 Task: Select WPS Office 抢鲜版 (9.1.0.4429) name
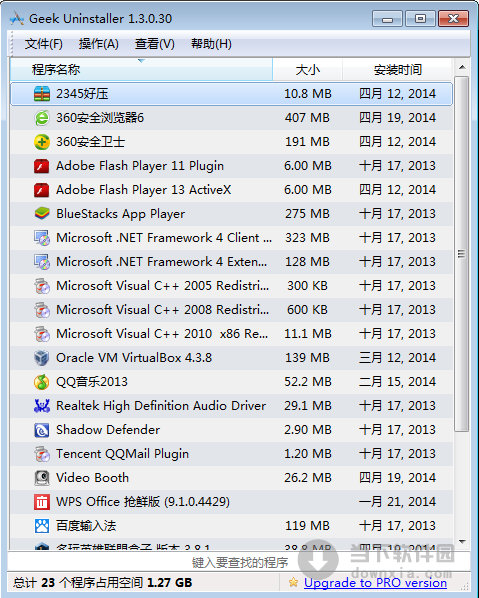(143, 502)
